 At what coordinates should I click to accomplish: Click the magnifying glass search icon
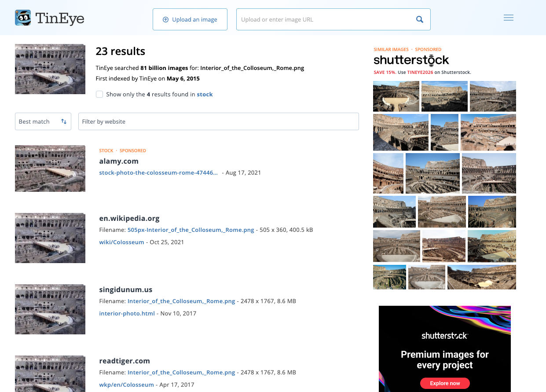click(419, 19)
